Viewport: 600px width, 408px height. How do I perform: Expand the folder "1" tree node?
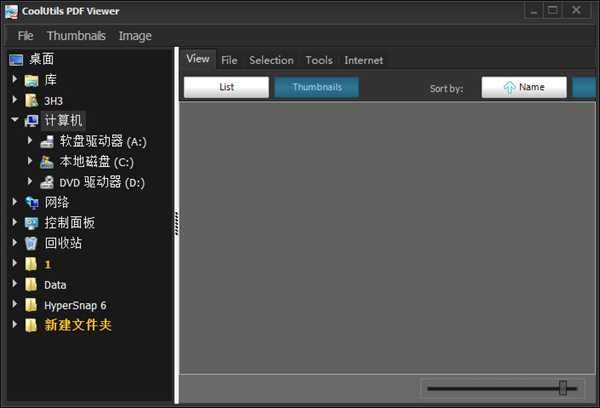coord(15,263)
